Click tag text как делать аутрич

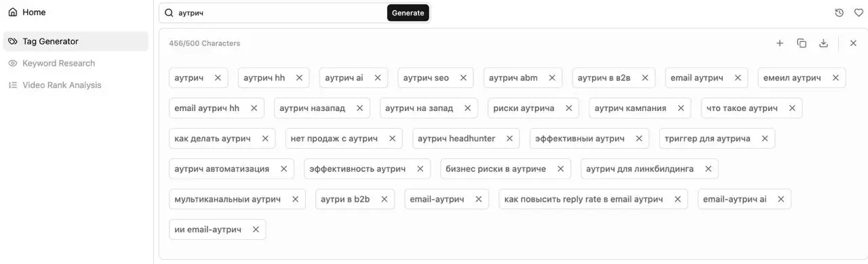tap(212, 138)
